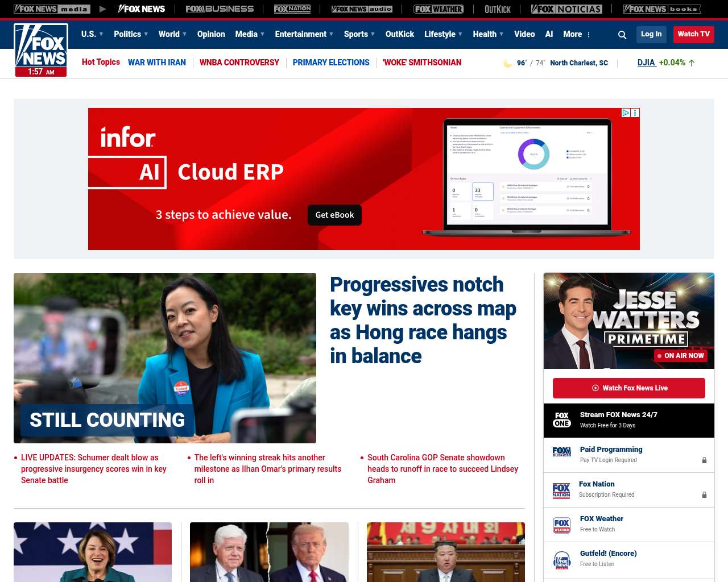Click the Fox Business icon beside Paid Programming

pyautogui.click(x=562, y=452)
